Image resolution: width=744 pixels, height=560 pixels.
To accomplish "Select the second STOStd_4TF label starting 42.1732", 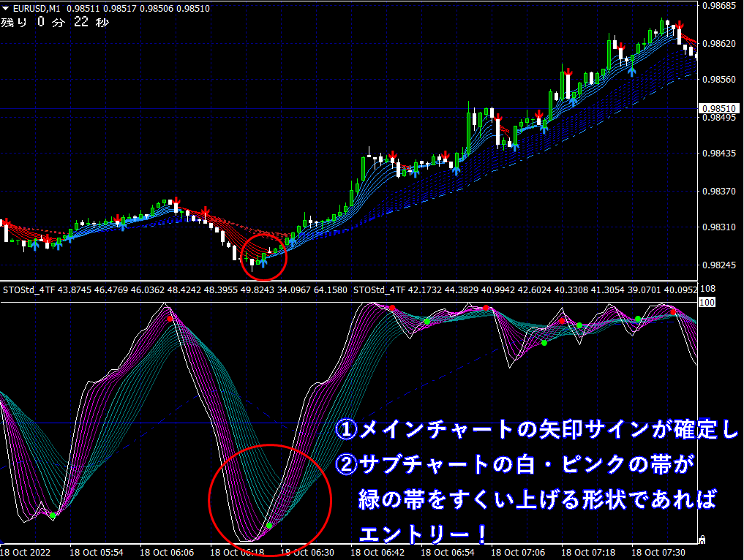I will click(x=525, y=290).
